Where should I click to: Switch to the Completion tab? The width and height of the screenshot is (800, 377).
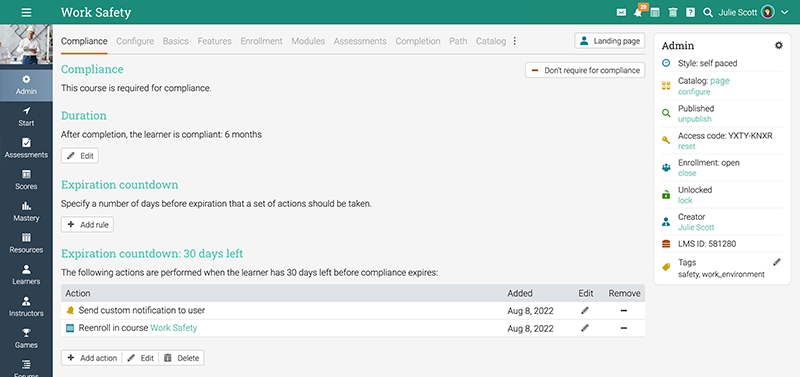point(418,41)
